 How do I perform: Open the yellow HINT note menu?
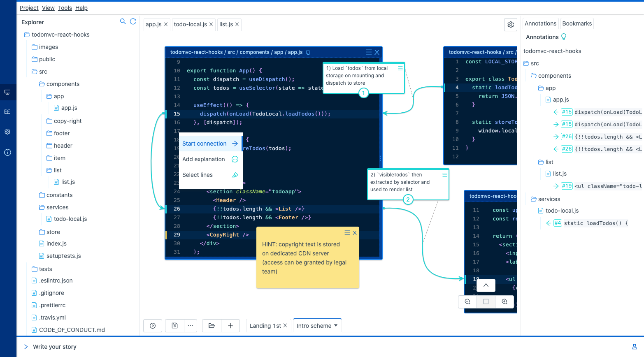(x=347, y=233)
